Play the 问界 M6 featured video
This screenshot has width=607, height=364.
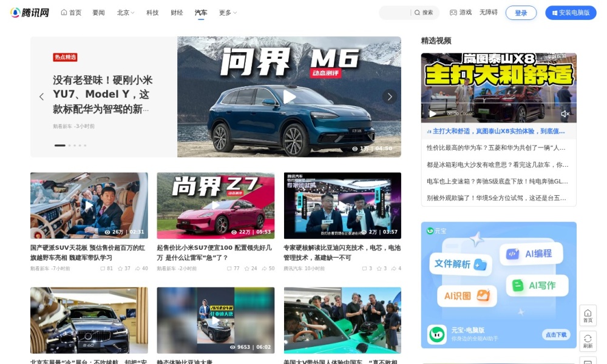point(290,97)
